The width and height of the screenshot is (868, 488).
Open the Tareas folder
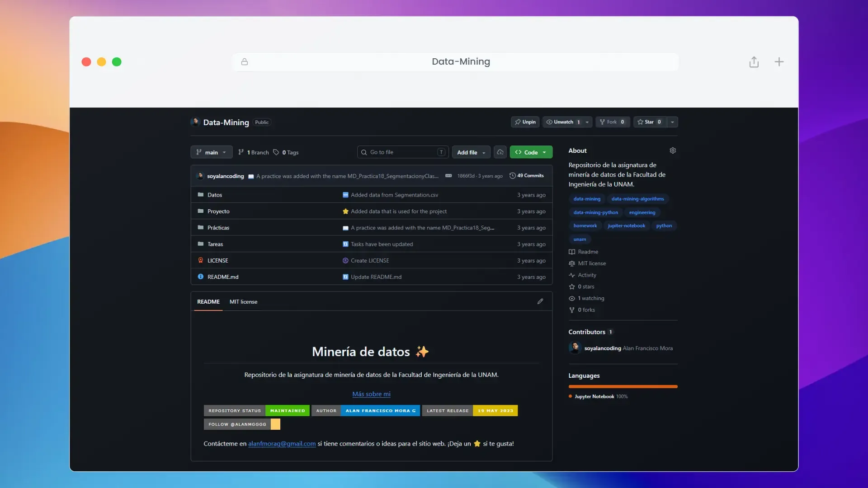point(215,244)
